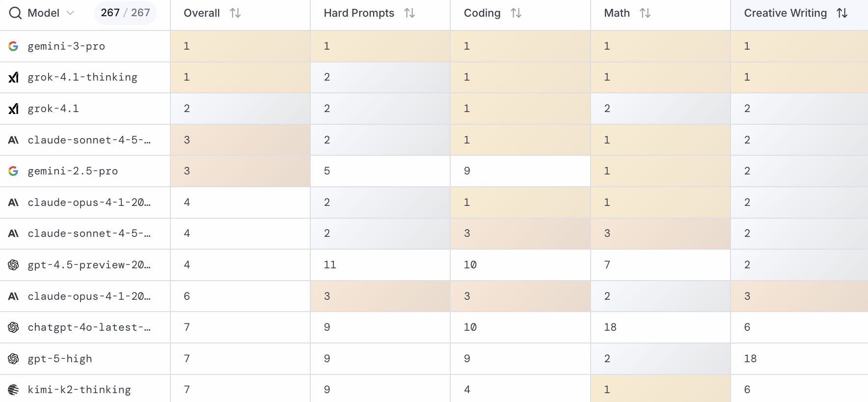This screenshot has height=402, width=868.
Task: Click the chatgpt-4o-latest model name
Action: 89,327
